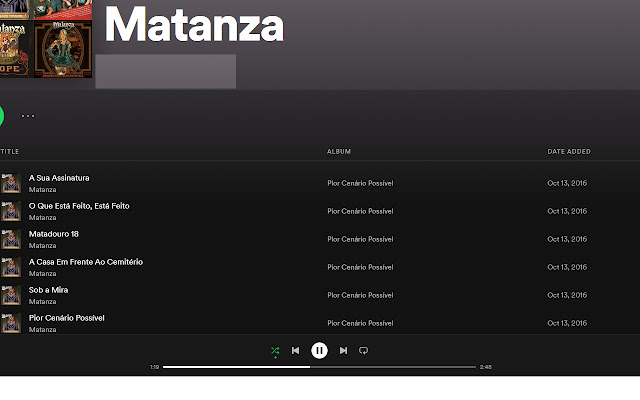This screenshot has width=640, height=400.
Task: Open album link in Sob a Mira row
Action: point(360,295)
